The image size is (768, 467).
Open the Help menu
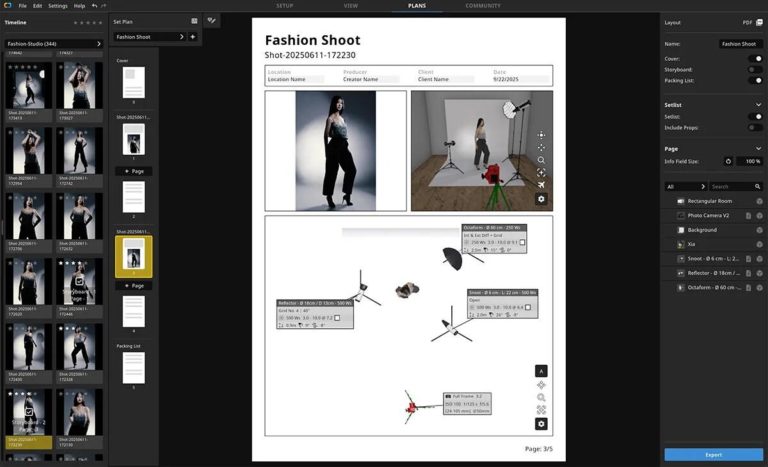[x=79, y=6]
